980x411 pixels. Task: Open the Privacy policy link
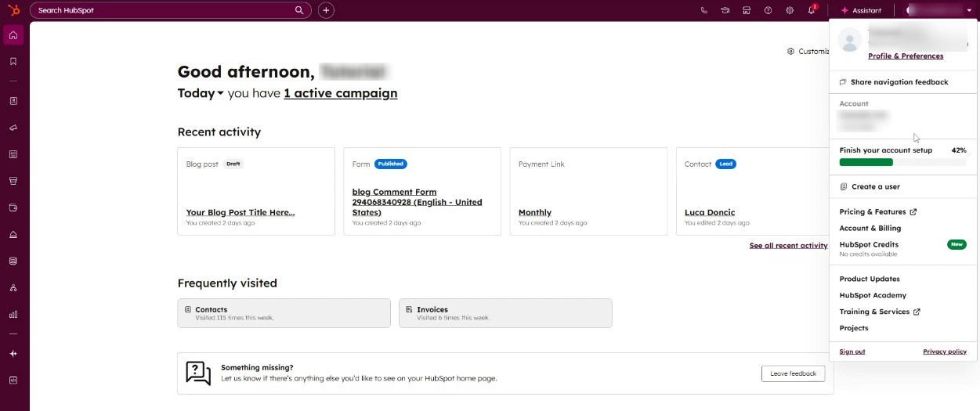(945, 352)
